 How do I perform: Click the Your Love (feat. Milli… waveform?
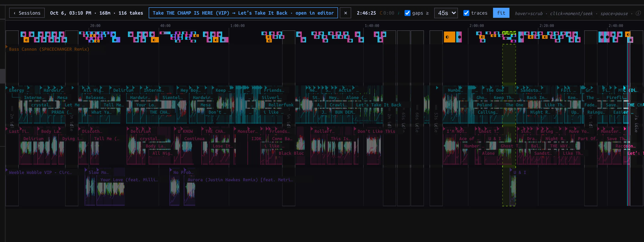pyautogui.click(x=111, y=189)
